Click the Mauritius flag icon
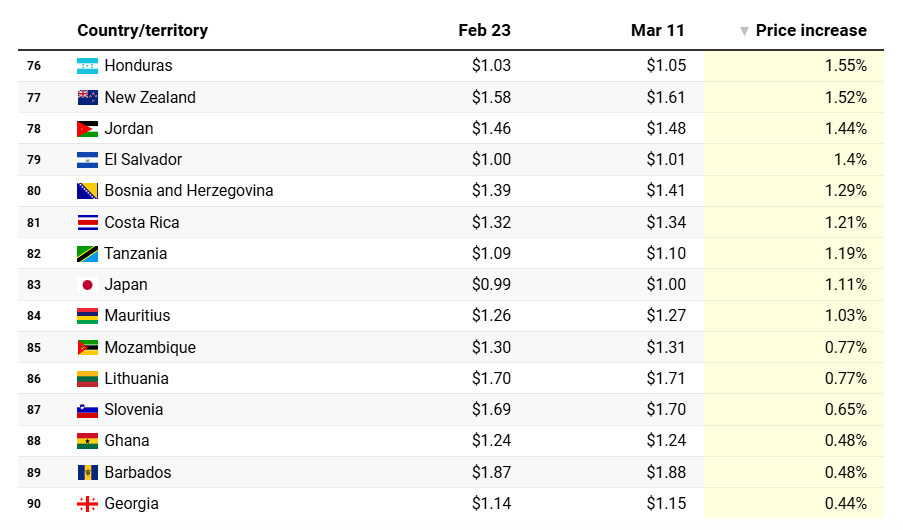 (87, 316)
